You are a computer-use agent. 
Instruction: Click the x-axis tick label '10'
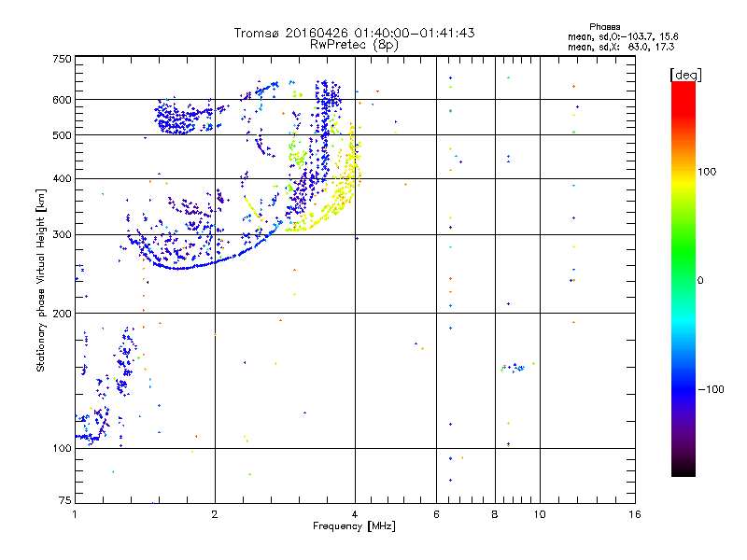click(x=540, y=514)
